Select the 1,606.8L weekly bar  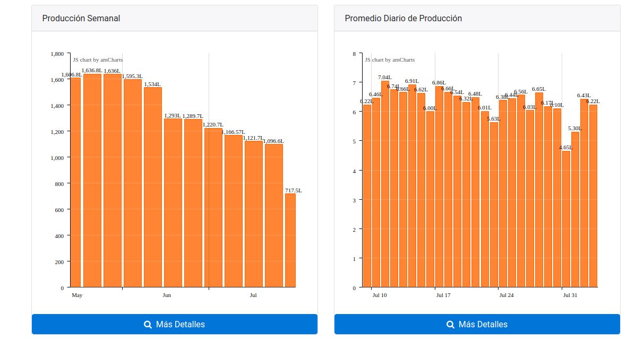pos(75,183)
